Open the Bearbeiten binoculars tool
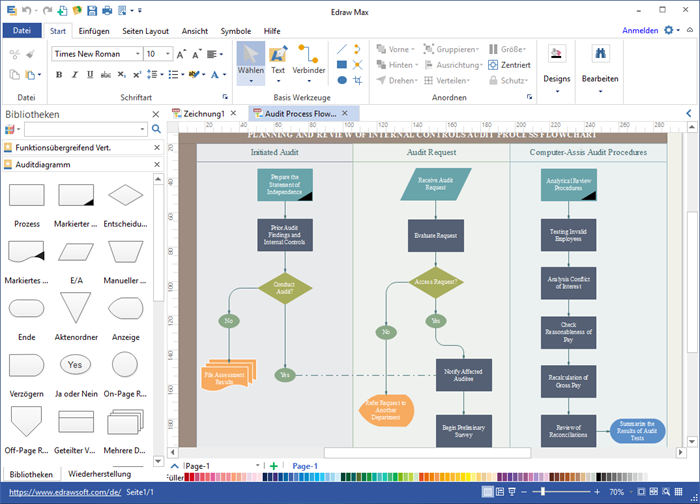This screenshot has width=700, height=504. coord(600,68)
